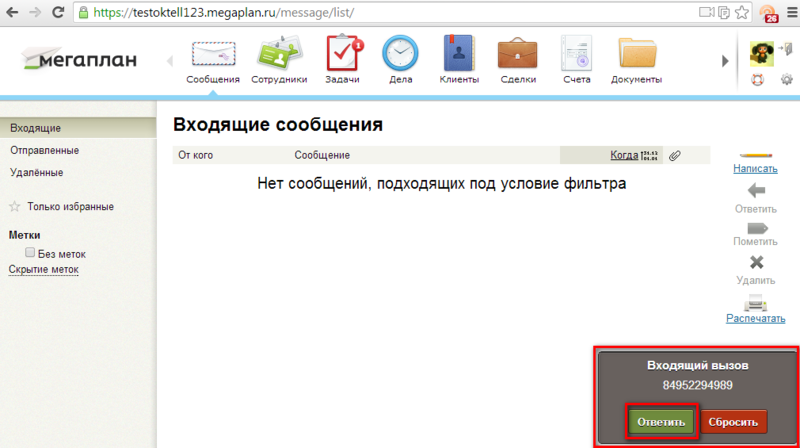
Task: Click Распечатать printer link
Action: pos(755,319)
